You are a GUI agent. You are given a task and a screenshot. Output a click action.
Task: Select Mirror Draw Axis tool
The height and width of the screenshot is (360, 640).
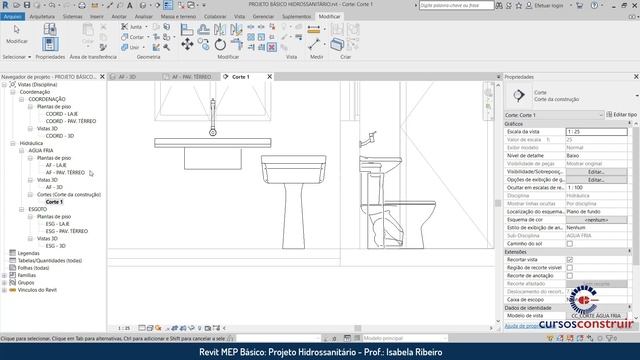(236, 29)
